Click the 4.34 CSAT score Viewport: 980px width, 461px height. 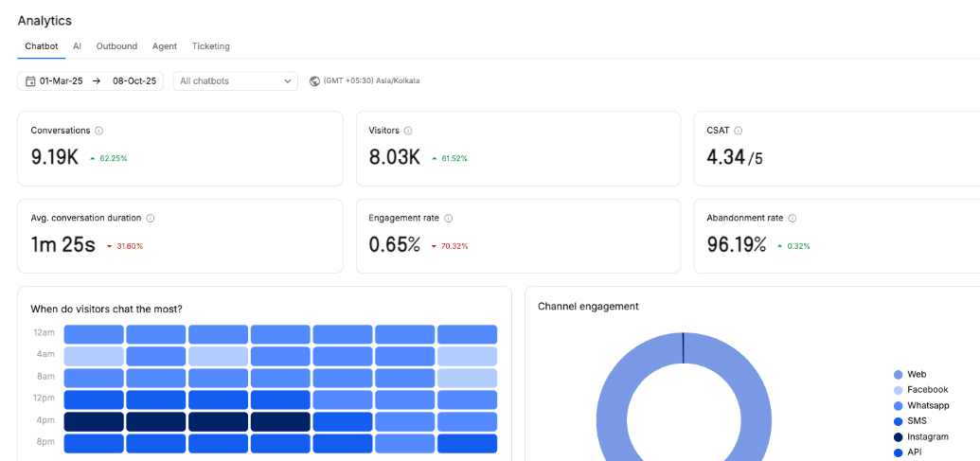(725, 157)
